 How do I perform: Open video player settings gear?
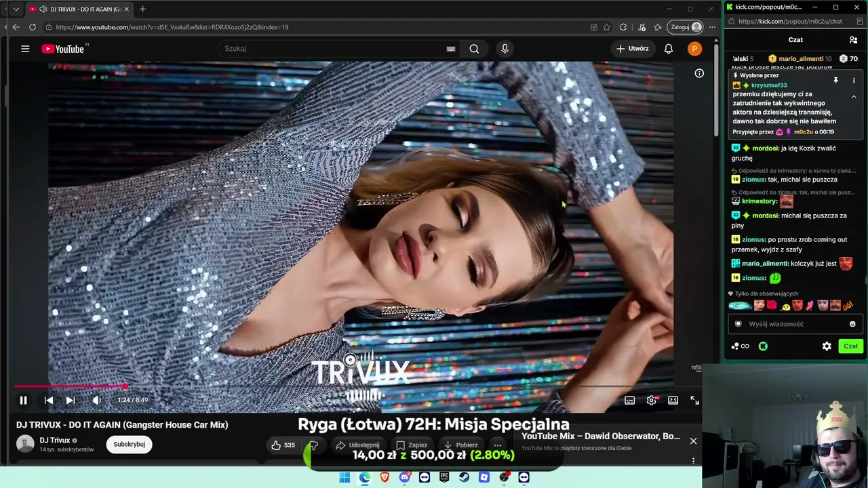tap(652, 401)
